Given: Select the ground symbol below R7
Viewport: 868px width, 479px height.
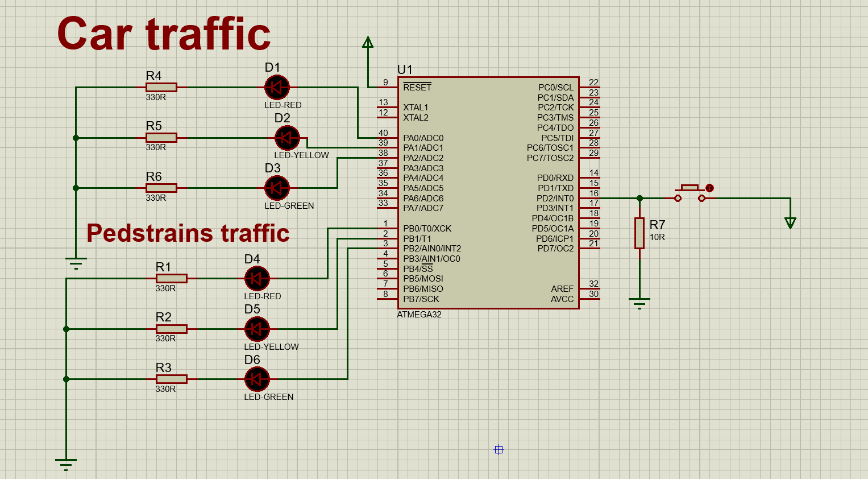Looking at the screenshot, I should (x=639, y=300).
